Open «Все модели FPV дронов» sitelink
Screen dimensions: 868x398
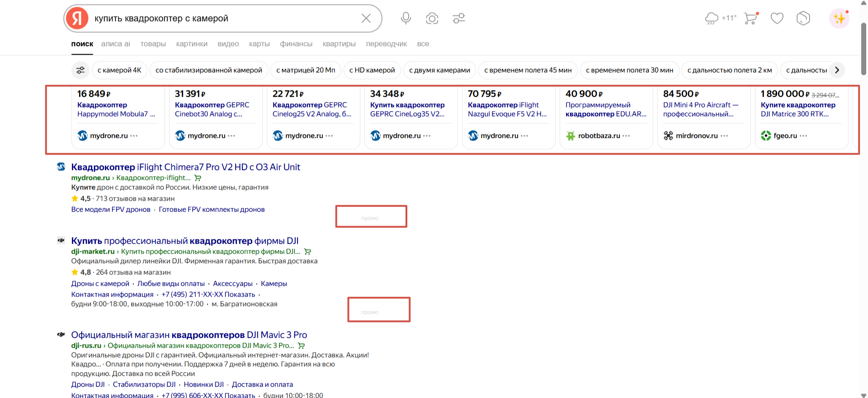click(x=111, y=209)
